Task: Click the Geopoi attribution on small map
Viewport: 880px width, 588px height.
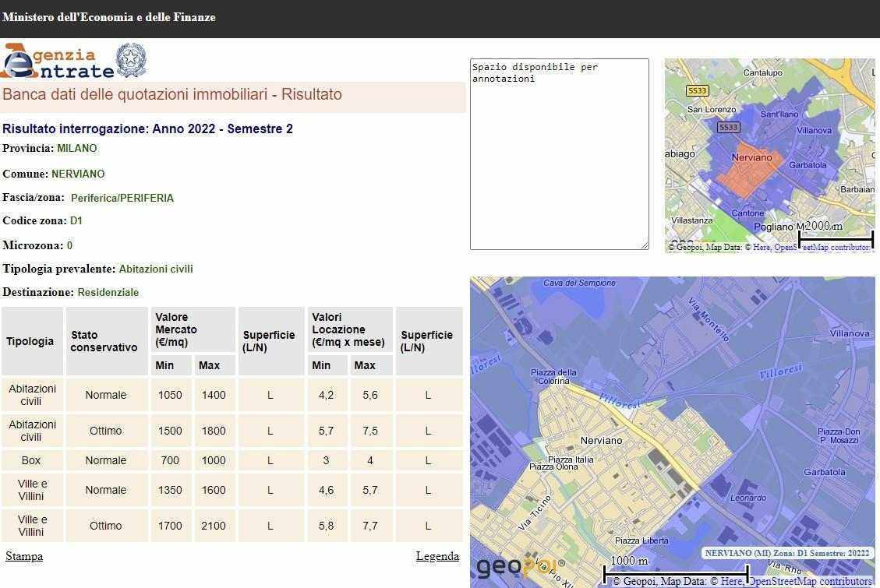Action: coord(685,248)
